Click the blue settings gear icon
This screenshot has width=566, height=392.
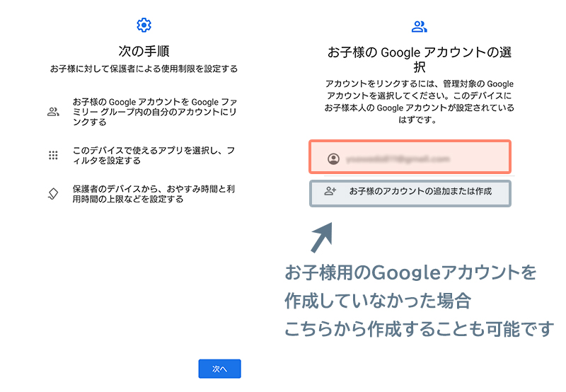point(144,26)
